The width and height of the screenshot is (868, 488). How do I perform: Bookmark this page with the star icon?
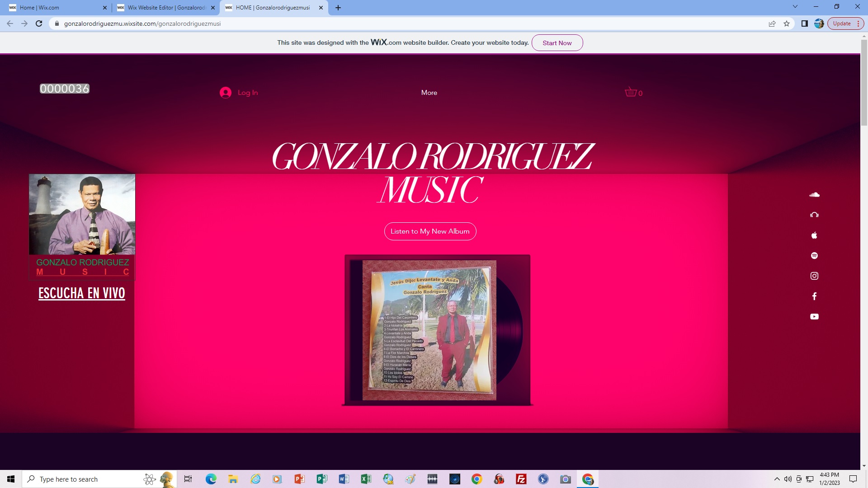tap(787, 23)
